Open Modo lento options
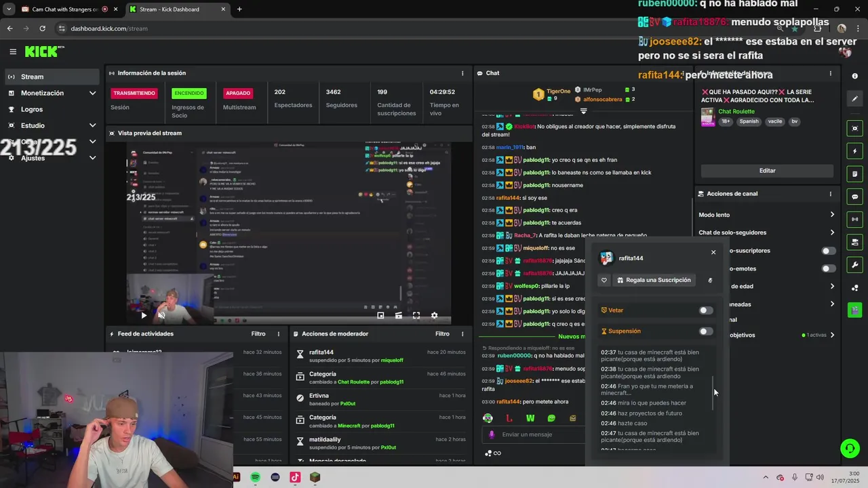 [832, 215]
